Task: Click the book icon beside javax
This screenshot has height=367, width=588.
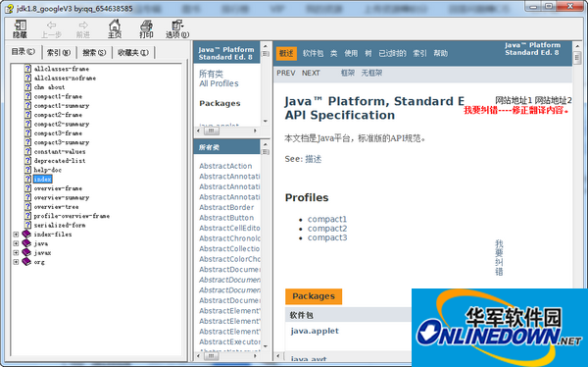Action: [26, 252]
